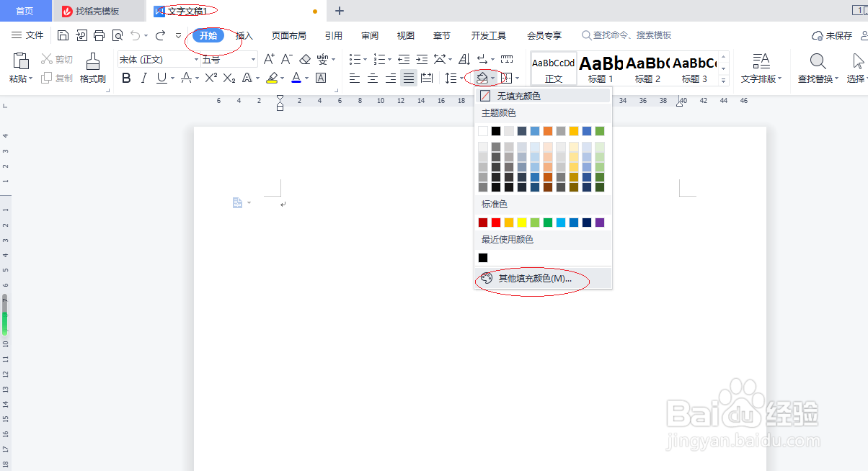Open the 页面布局 ribbon tab

point(288,35)
